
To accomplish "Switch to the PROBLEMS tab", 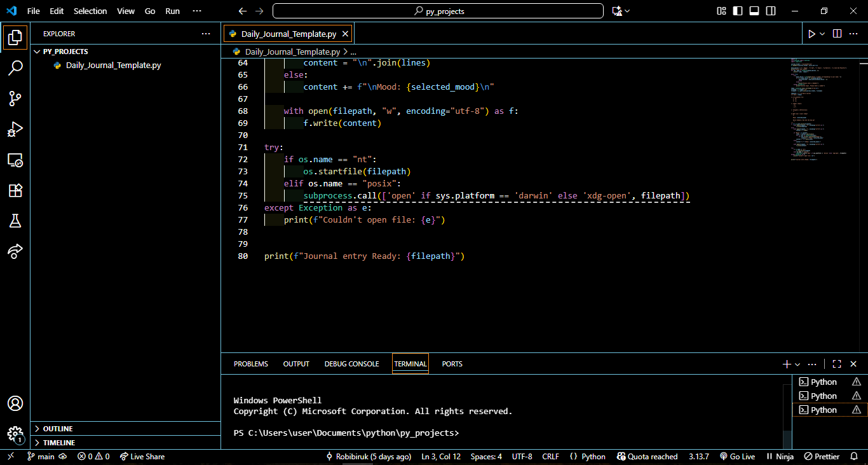I will (251, 364).
